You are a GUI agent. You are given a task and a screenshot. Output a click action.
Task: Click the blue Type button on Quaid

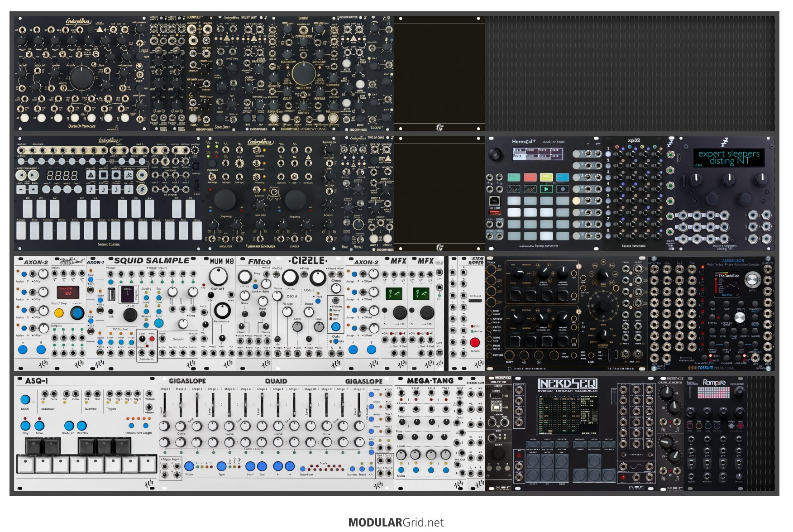[x=222, y=466]
